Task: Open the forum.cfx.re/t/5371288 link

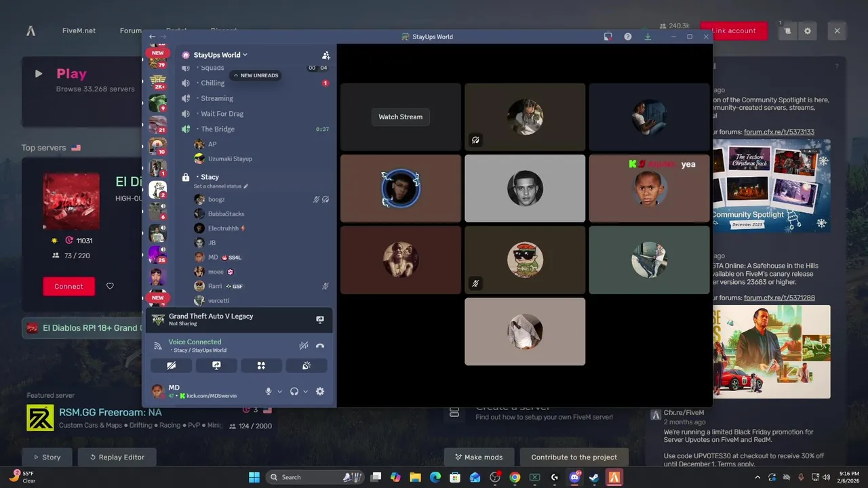Action: 779,298
